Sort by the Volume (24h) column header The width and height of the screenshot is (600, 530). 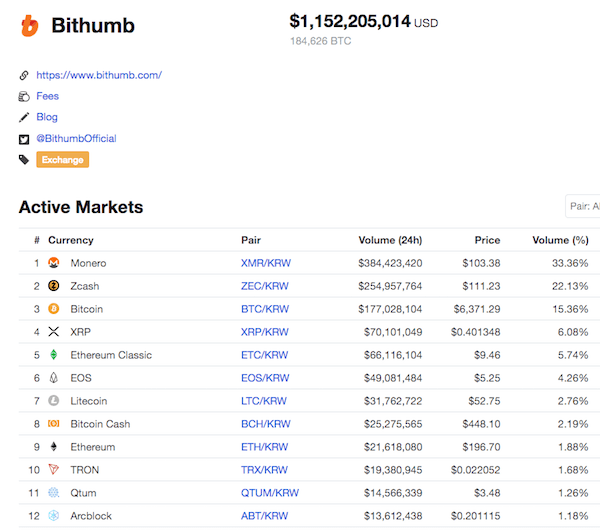coord(390,240)
